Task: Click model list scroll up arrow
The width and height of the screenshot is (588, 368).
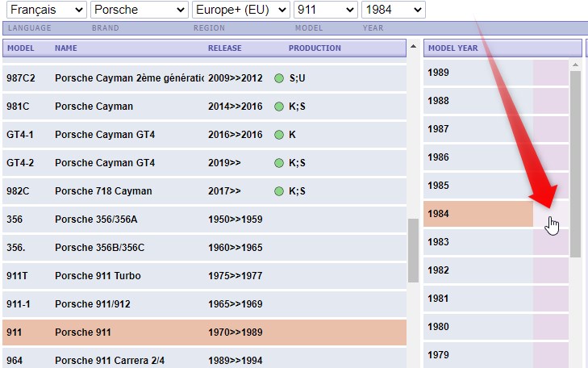Action: click(x=413, y=47)
